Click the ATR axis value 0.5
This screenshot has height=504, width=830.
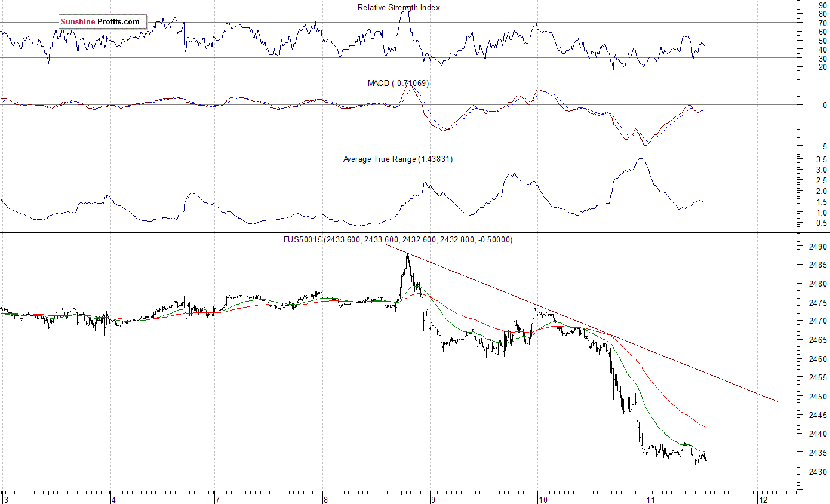coord(822,223)
